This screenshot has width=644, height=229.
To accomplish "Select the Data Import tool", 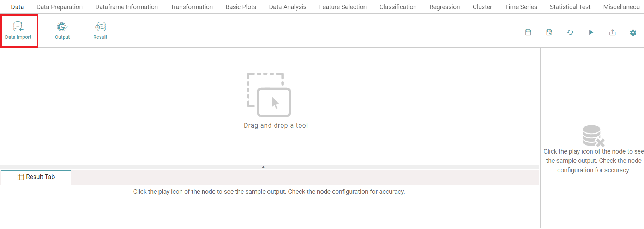I will 18,31.
